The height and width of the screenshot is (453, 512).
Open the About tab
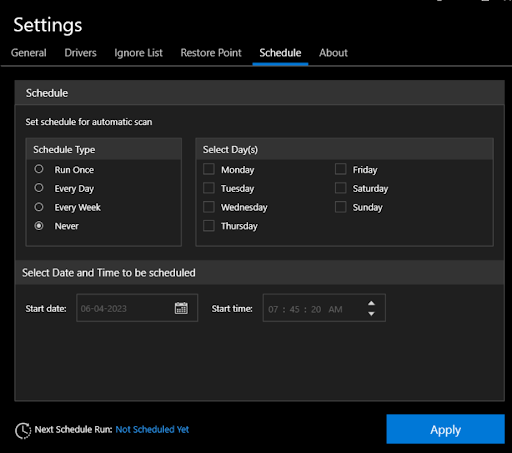[x=333, y=53]
